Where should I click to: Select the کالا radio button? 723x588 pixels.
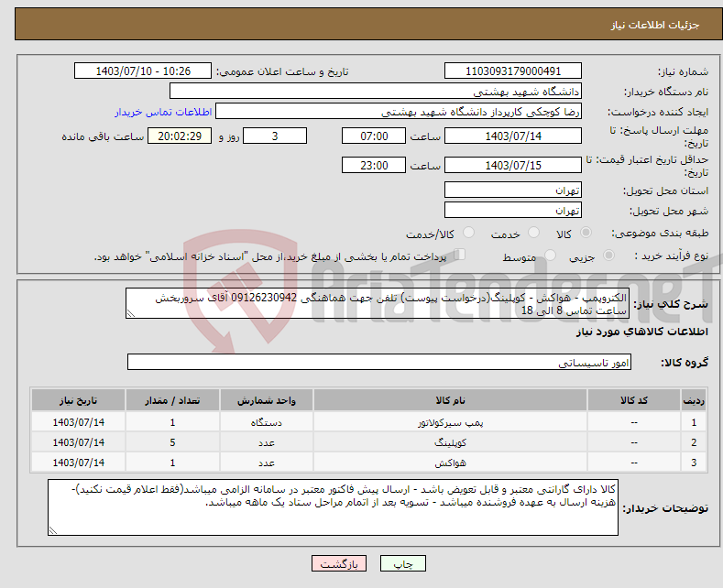(x=586, y=233)
